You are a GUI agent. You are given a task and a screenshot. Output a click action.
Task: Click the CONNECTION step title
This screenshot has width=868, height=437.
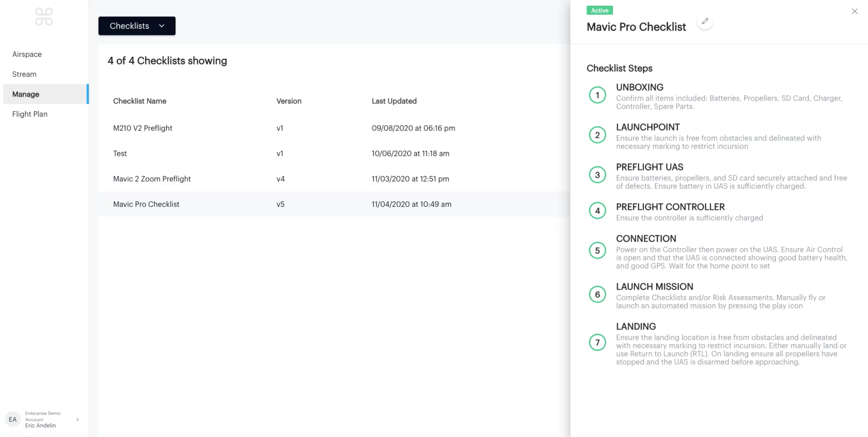coord(646,238)
